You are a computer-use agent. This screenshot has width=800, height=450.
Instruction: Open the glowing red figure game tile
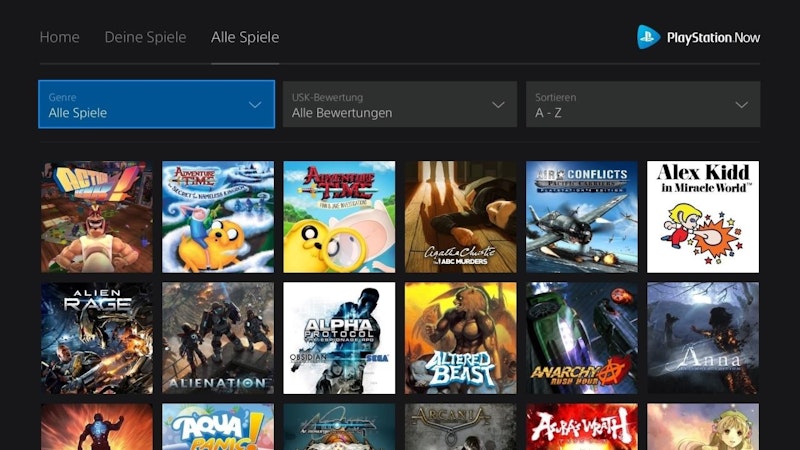(x=97, y=427)
